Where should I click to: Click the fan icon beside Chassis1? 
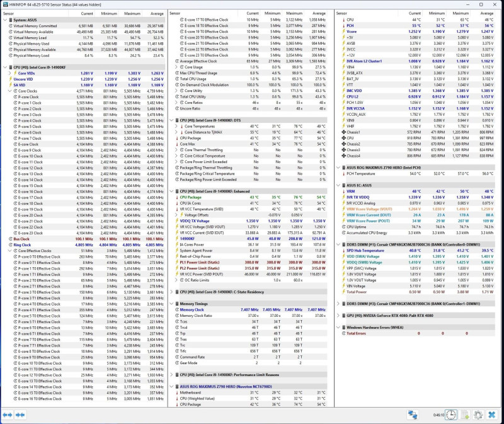coord(343,132)
